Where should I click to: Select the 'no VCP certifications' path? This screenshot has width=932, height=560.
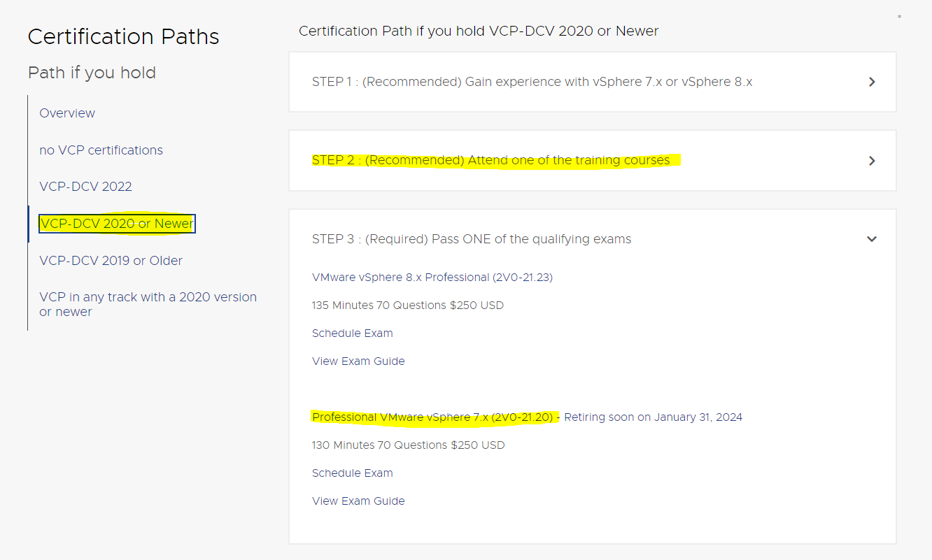[x=101, y=150]
